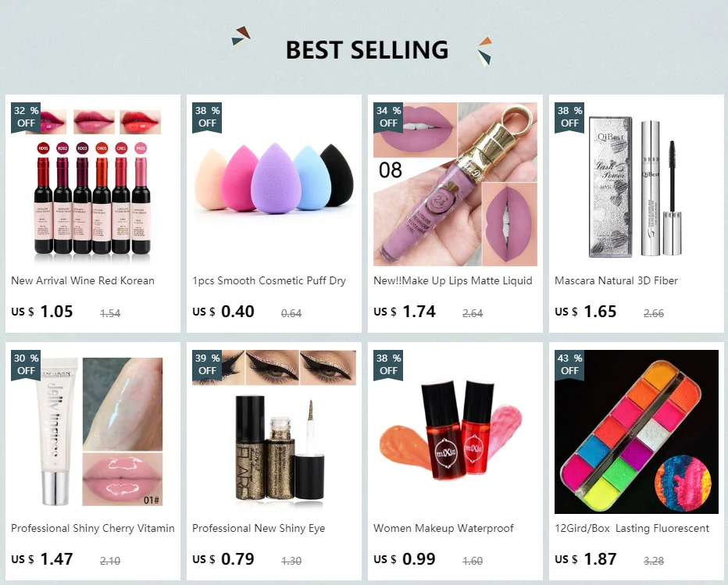Click the 43% OFF badge on palette

pyautogui.click(x=569, y=365)
